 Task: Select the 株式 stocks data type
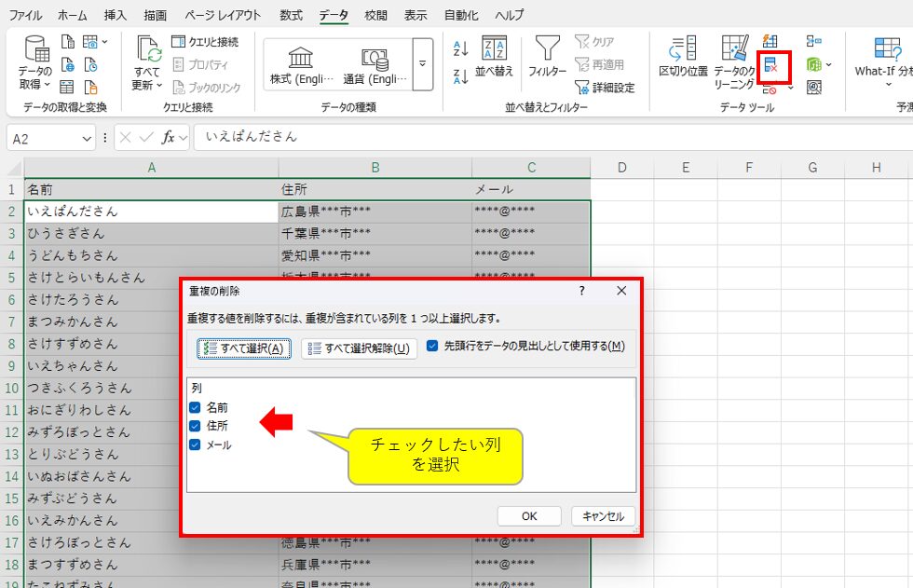tap(301, 64)
